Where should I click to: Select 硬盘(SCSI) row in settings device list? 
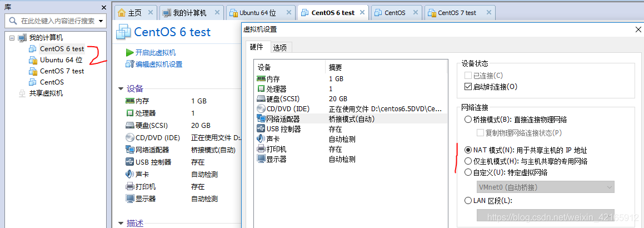(x=351, y=99)
